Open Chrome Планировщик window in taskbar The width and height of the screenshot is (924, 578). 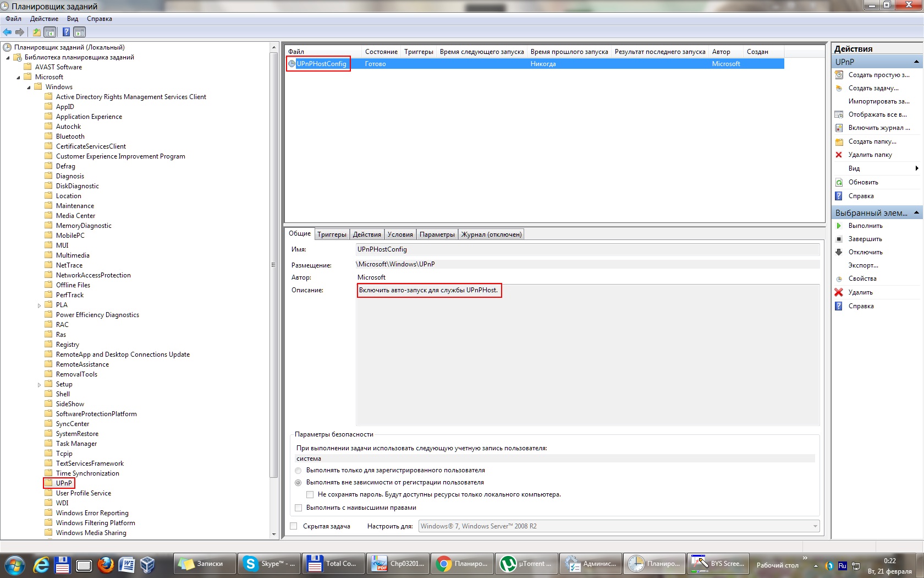pos(463,564)
